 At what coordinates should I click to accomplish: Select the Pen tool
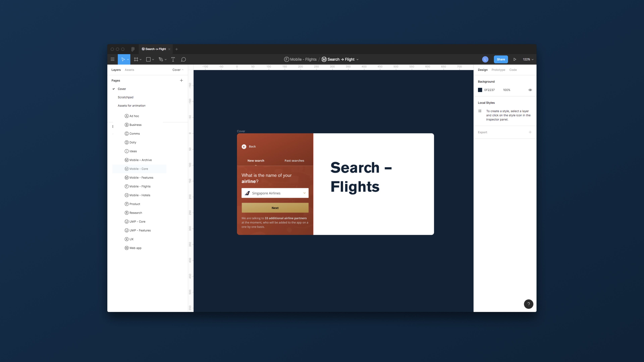click(161, 59)
